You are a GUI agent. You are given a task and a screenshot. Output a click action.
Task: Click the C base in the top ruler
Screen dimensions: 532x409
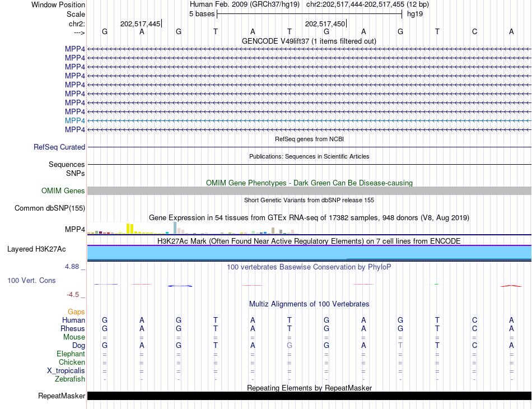[474, 31]
